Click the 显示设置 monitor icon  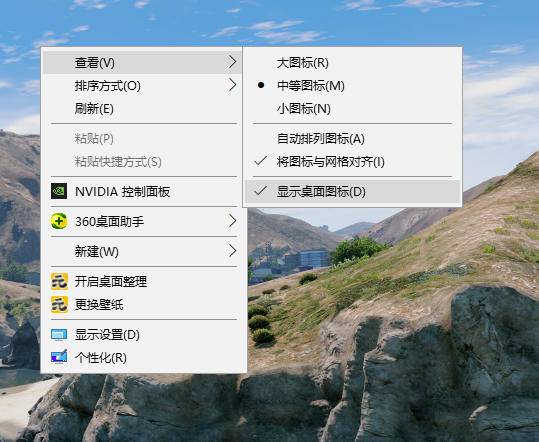coord(59,334)
